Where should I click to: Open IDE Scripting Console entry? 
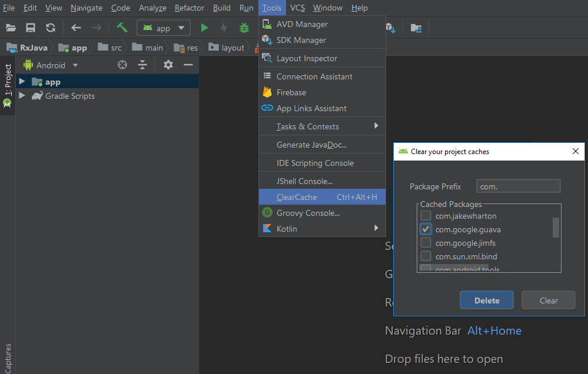322,163
